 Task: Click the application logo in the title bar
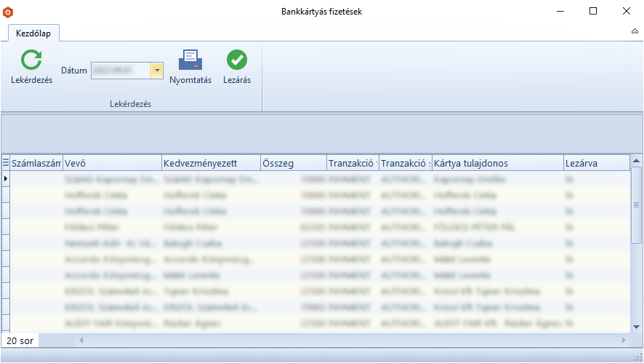coord(9,12)
